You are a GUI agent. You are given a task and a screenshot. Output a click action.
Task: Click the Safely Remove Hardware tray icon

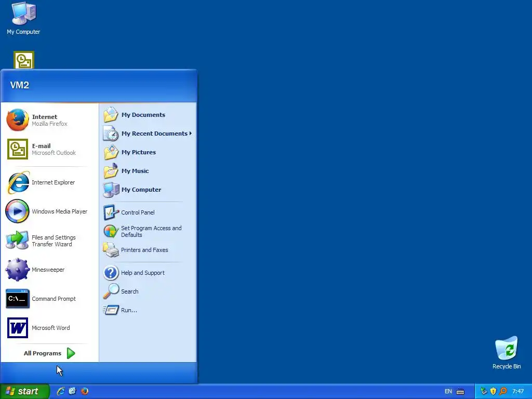click(484, 391)
